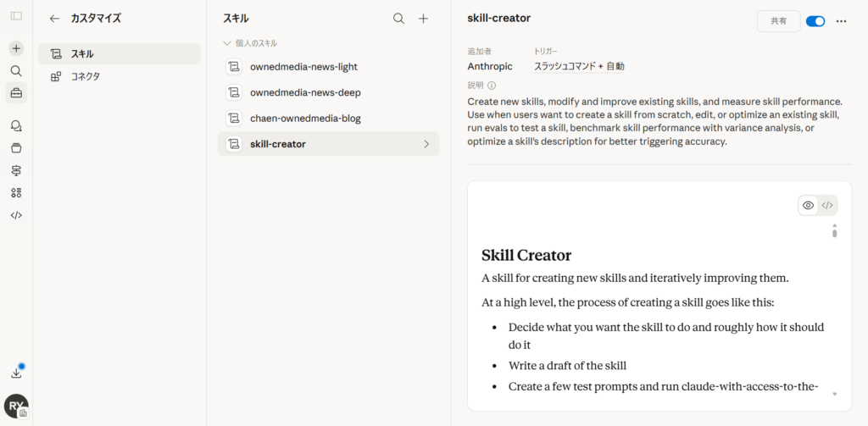This screenshot has width=868, height=426.
Task: Select the スキル tab in Customize
Action: pyautogui.click(x=120, y=53)
